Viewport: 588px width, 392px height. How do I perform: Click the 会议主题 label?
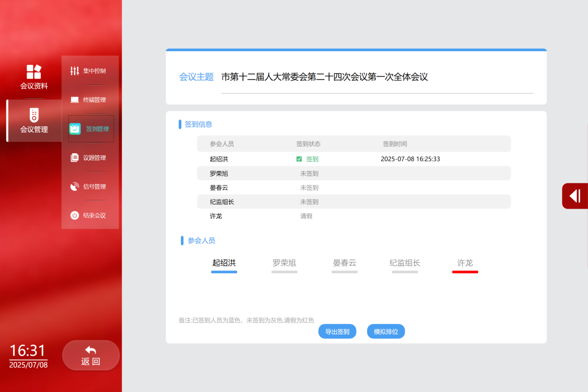click(x=196, y=77)
